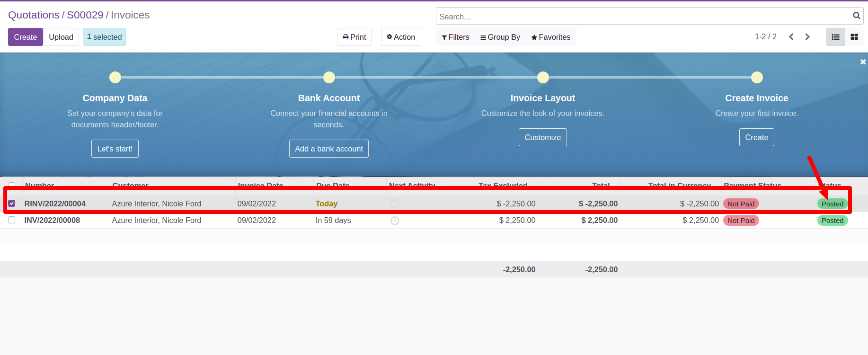Click the 1 selected indicator

click(x=104, y=37)
